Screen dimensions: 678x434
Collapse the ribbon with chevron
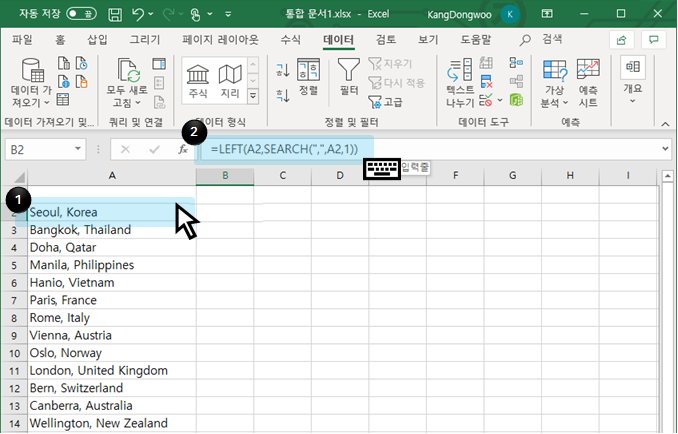point(665,124)
